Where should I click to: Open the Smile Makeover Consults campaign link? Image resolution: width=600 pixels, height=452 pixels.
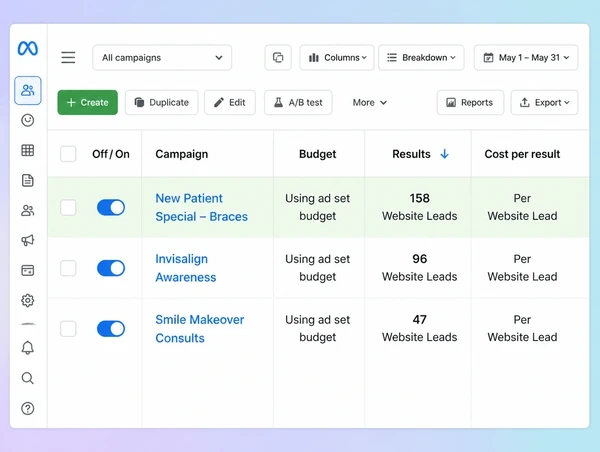[x=200, y=329]
